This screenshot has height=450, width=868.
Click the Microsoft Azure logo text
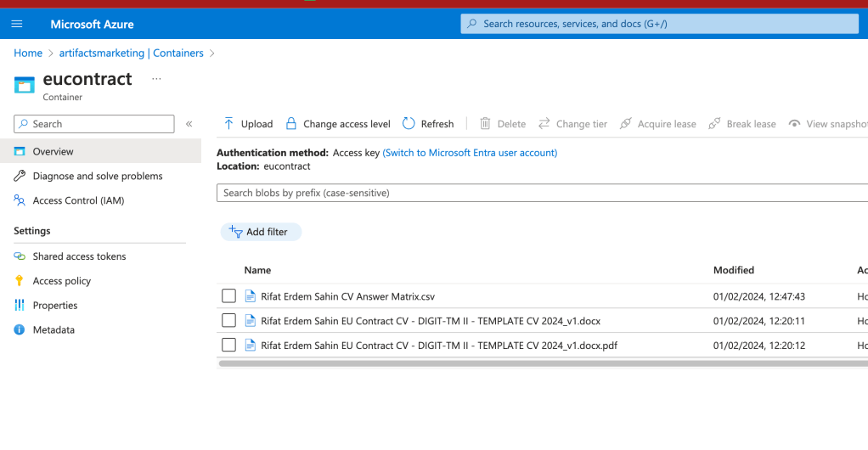(92, 25)
